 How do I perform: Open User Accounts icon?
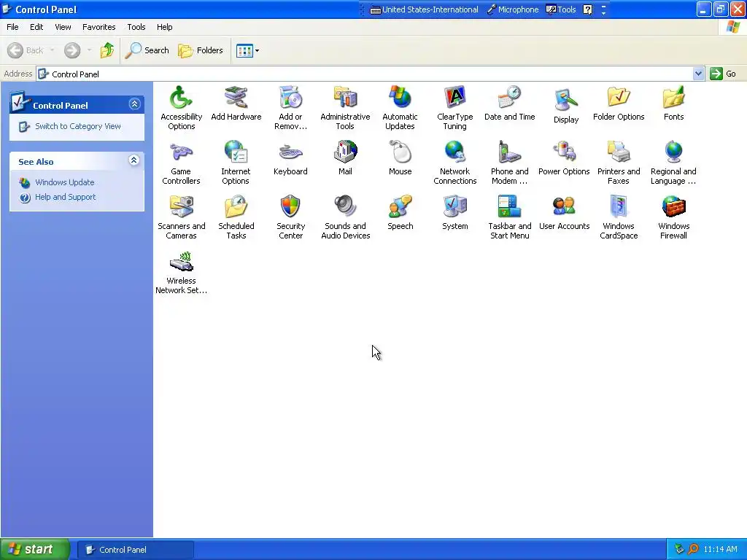coord(564,207)
